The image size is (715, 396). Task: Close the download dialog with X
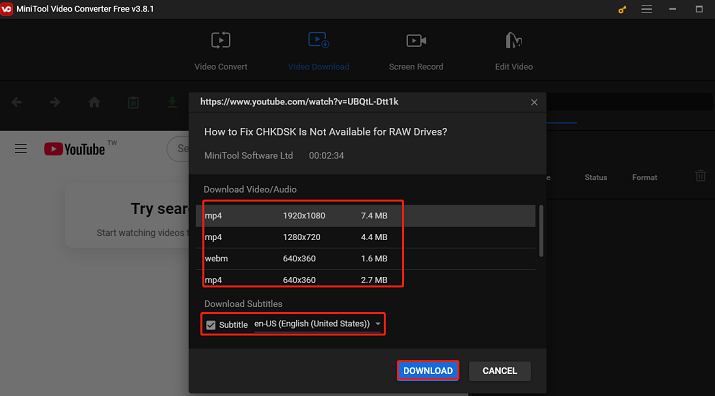(534, 103)
